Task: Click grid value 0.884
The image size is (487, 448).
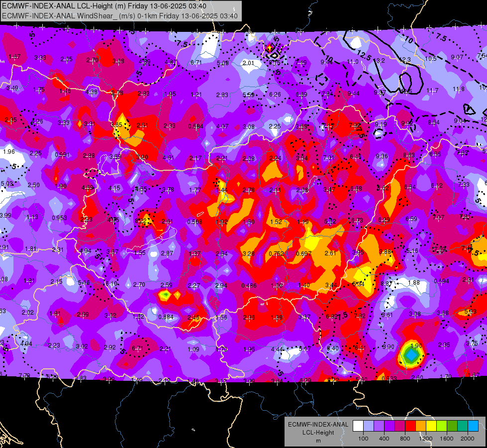Action: (x=166, y=317)
